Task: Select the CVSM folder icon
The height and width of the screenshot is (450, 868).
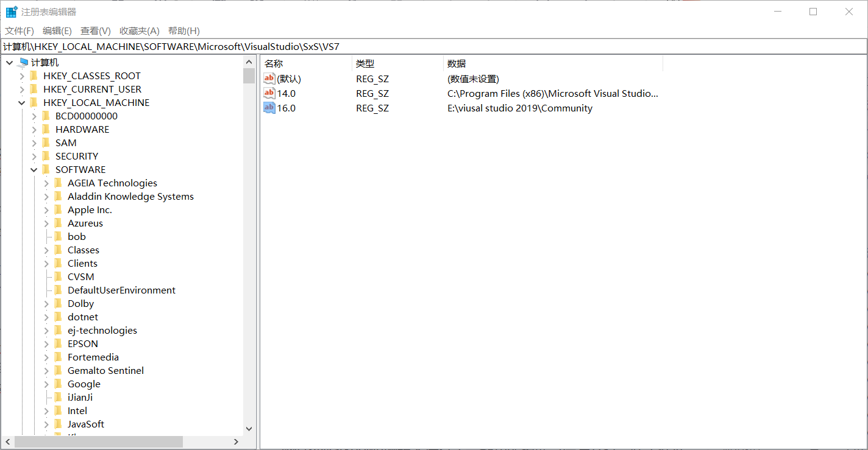Action: tap(58, 276)
